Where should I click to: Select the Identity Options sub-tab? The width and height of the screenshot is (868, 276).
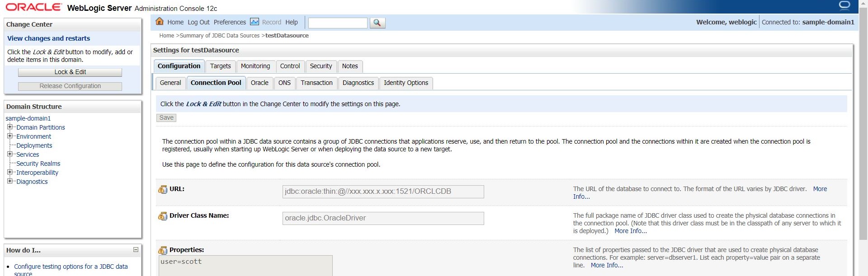pos(406,83)
